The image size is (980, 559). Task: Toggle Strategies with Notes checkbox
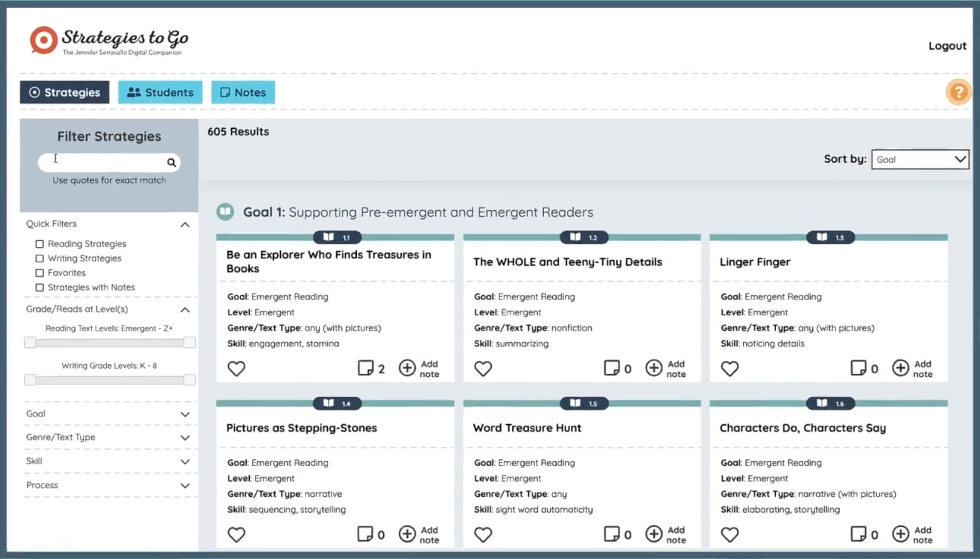[40, 288]
